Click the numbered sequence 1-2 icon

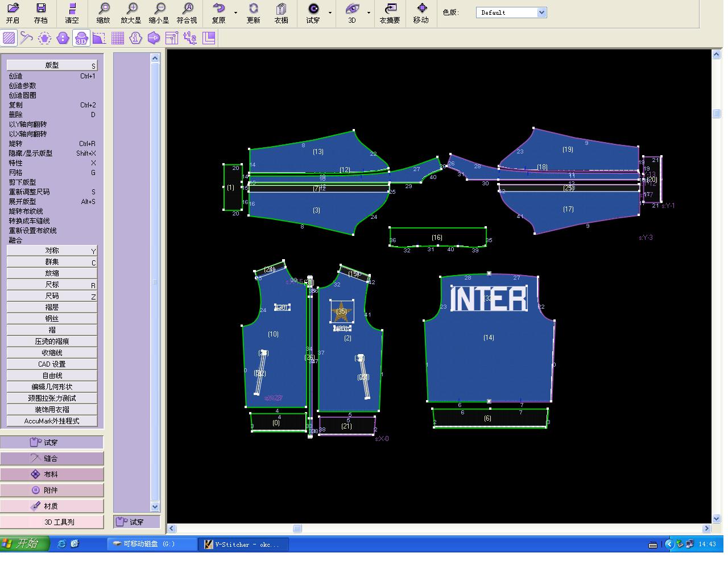[190, 38]
